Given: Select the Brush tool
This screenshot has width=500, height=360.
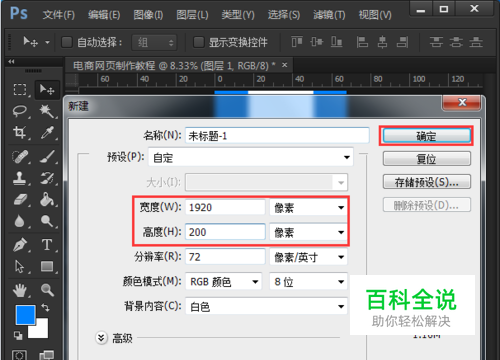Looking at the screenshot, I should click(x=47, y=156).
